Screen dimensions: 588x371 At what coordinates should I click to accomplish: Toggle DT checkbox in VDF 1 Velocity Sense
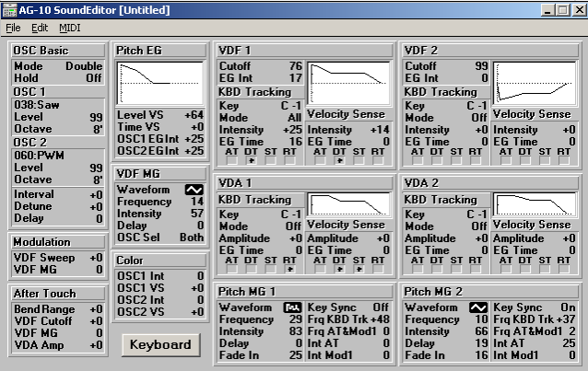click(339, 161)
